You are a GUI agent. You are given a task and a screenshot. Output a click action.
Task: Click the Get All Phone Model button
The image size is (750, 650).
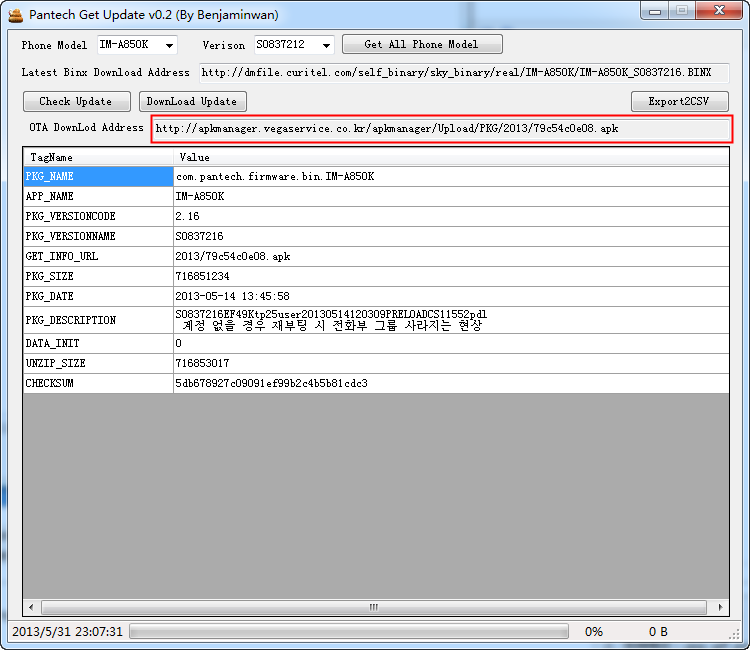422,44
